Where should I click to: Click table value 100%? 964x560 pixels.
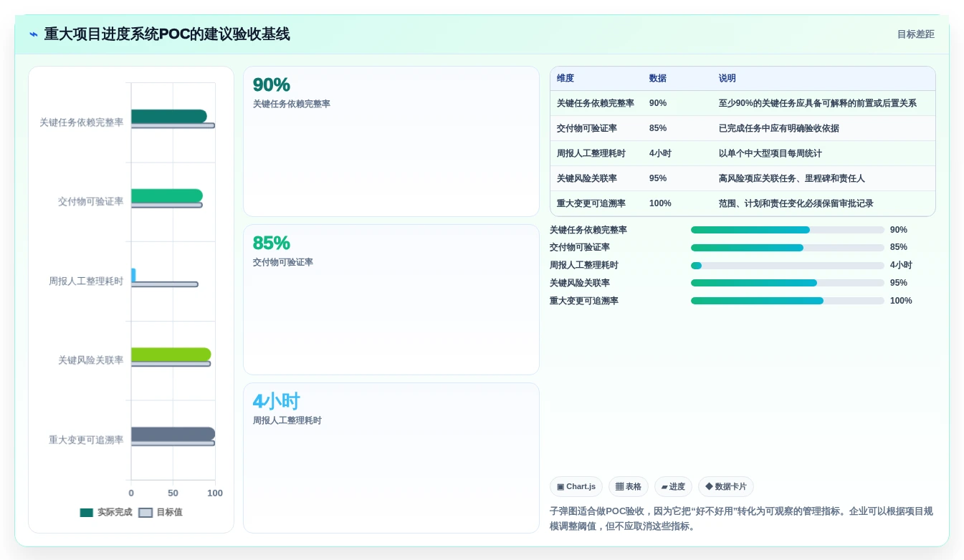coord(660,203)
